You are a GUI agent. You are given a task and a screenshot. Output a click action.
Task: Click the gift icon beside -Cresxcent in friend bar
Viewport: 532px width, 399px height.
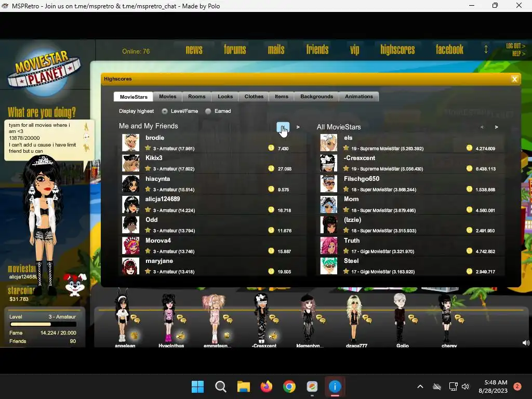click(x=273, y=336)
